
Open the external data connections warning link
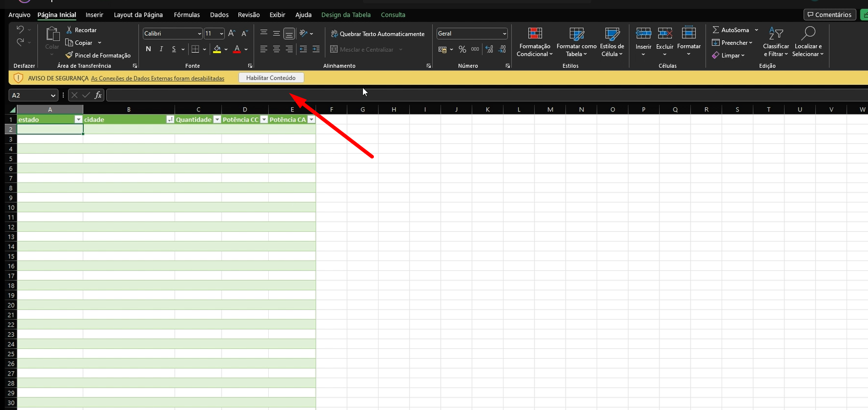[x=157, y=78]
